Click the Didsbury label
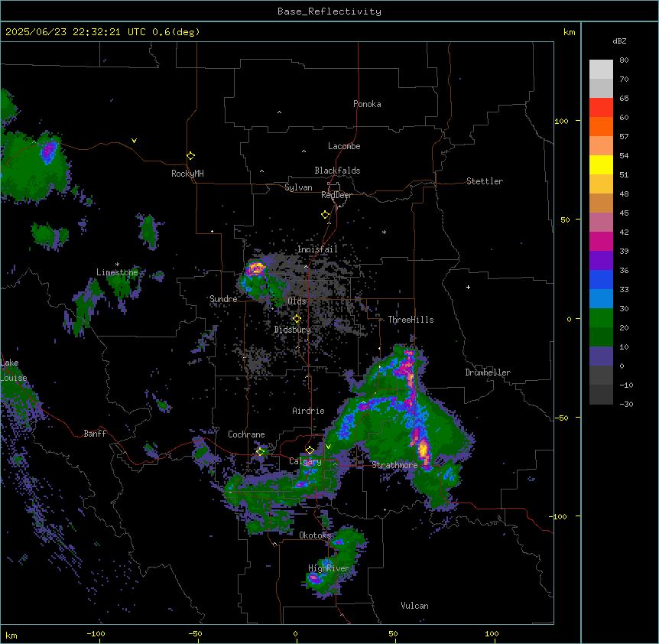The height and width of the screenshot is (644, 659). [293, 330]
